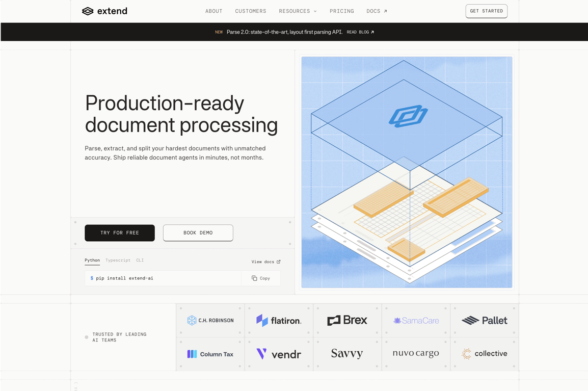Screen dimensions: 588x391
Task: Click the extend logo icon
Action: tap(87, 11)
